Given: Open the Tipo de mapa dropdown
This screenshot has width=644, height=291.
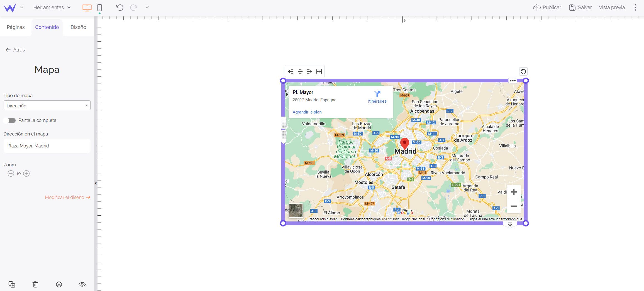Looking at the screenshot, I should click(x=47, y=105).
